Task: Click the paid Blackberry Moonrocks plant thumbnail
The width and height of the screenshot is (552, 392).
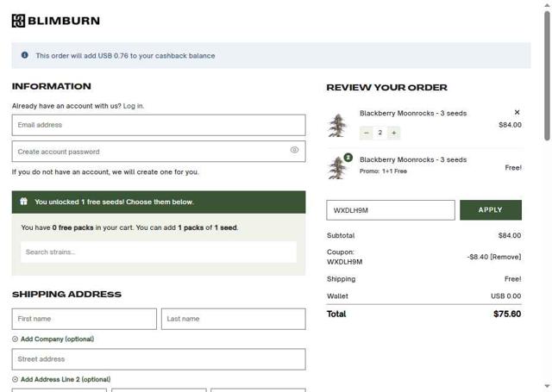Action: (x=337, y=125)
